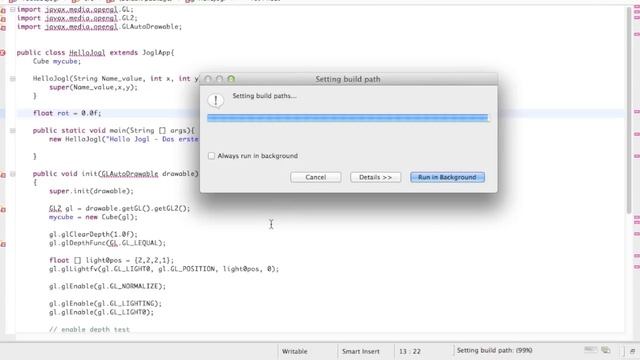
Task: Enable Always run in background checkbox
Action: [211, 156]
